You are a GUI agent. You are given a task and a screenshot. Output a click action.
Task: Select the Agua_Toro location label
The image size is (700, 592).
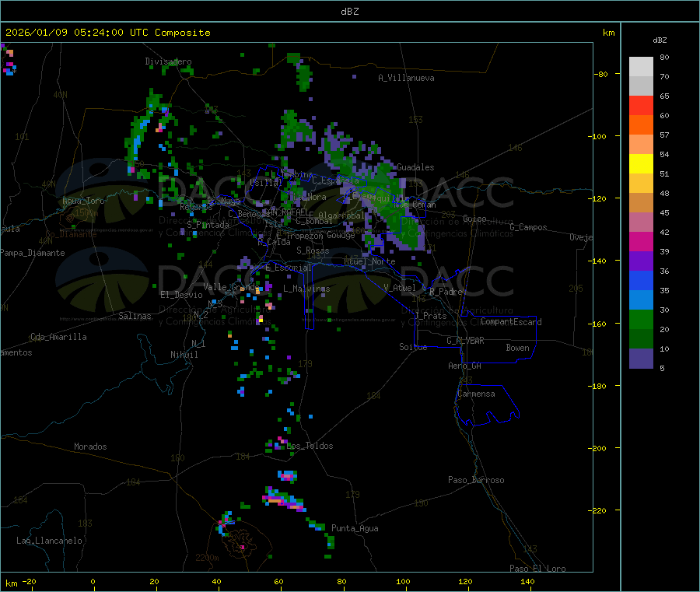pos(83,201)
